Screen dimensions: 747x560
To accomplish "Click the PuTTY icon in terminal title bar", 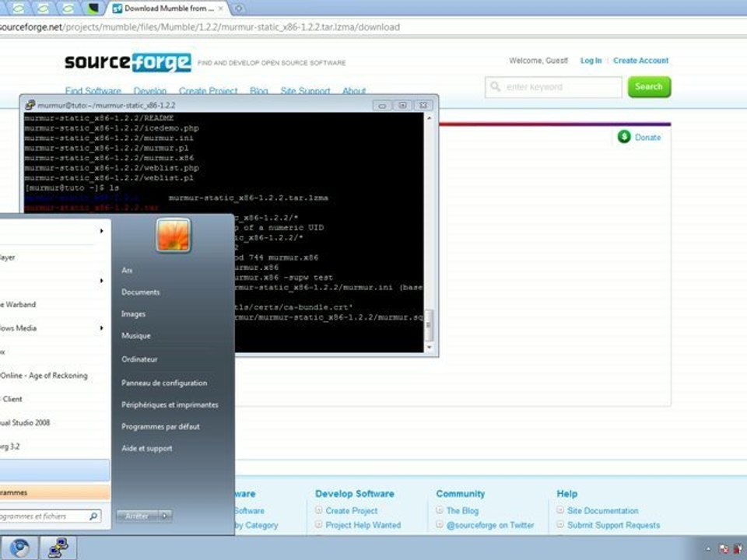I will point(30,105).
